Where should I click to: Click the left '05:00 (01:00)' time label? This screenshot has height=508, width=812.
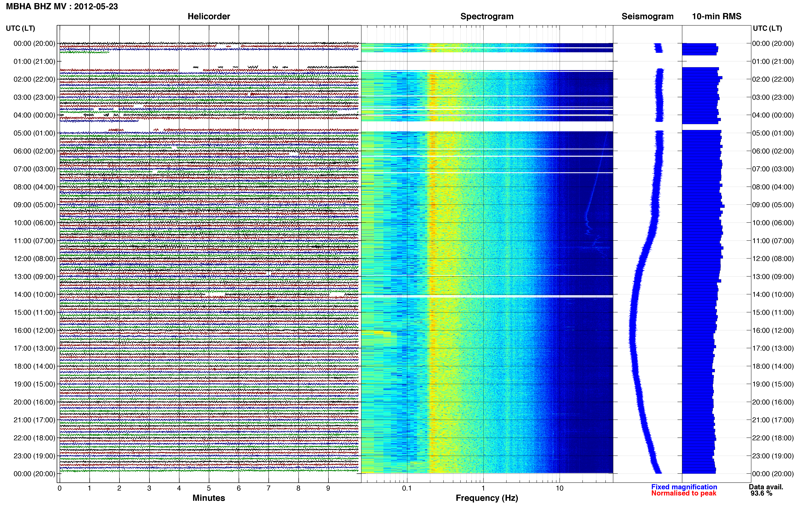34,133
